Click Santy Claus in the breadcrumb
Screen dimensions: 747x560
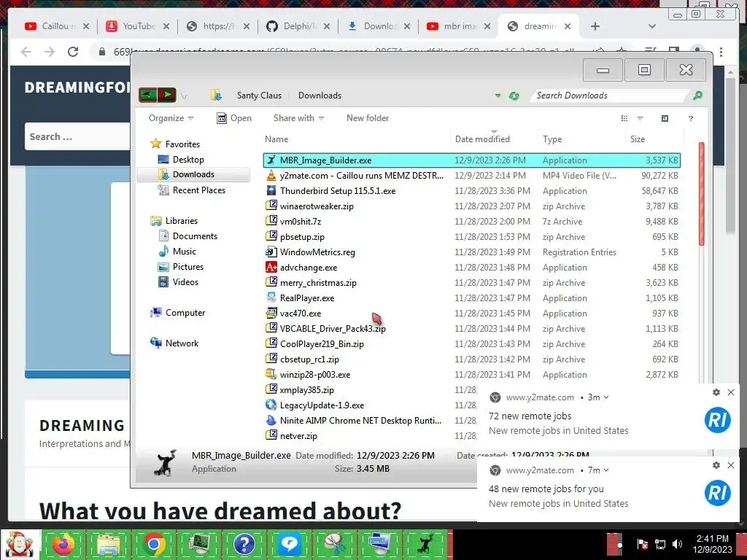tap(259, 96)
